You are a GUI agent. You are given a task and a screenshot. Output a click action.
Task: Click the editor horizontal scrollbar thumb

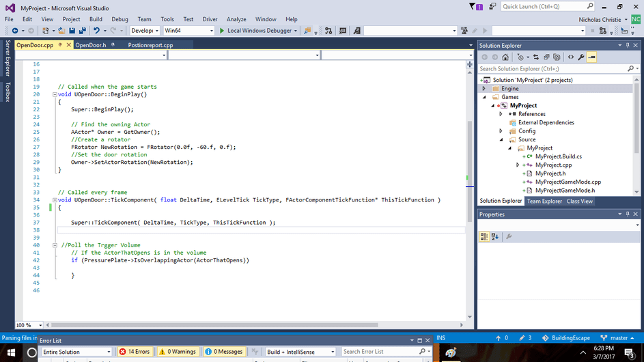[x=214, y=325]
